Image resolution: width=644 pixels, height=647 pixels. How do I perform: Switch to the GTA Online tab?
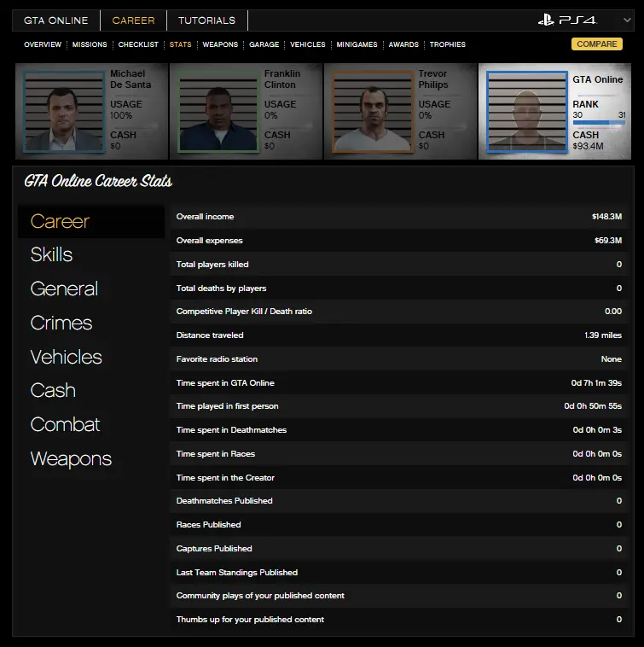56,20
